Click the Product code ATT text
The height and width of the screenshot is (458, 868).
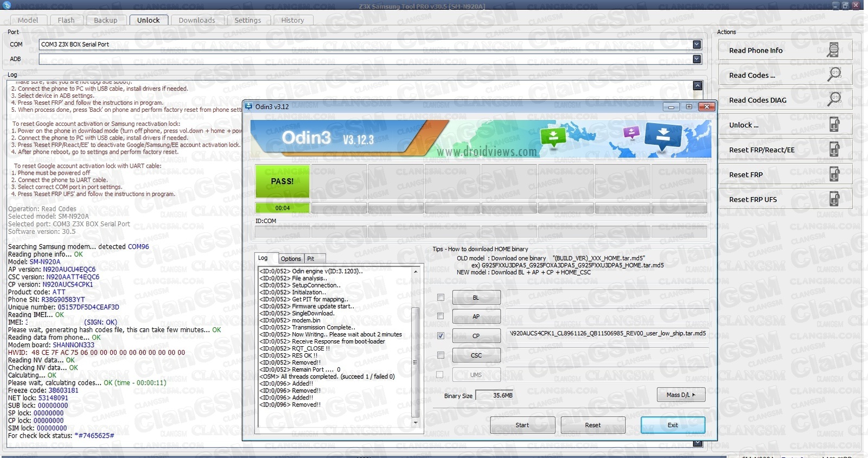59,292
